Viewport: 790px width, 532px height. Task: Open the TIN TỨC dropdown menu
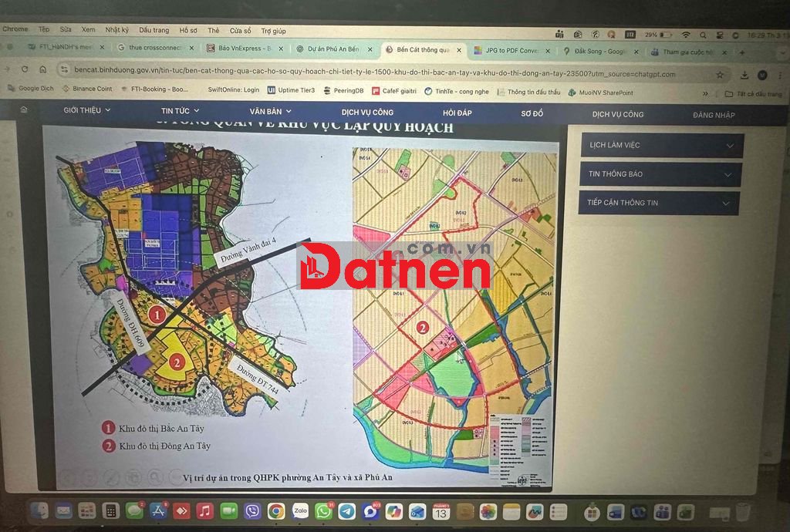[x=181, y=111]
